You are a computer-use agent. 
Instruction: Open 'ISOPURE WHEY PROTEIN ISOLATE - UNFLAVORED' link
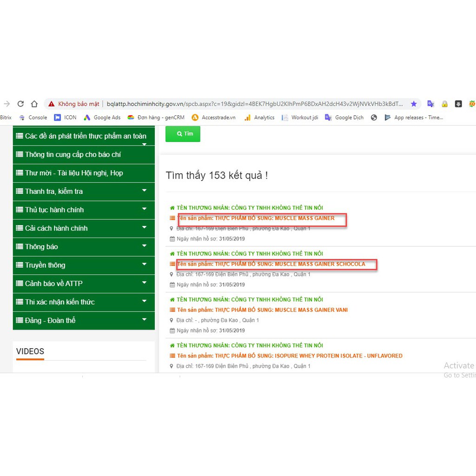290,356
